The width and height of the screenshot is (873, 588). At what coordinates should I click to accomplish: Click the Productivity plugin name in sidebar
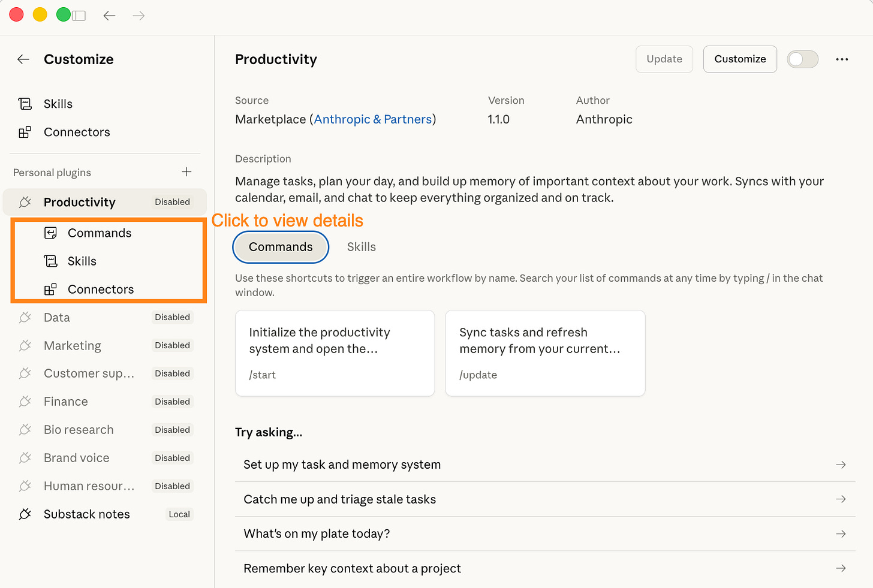click(x=80, y=203)
